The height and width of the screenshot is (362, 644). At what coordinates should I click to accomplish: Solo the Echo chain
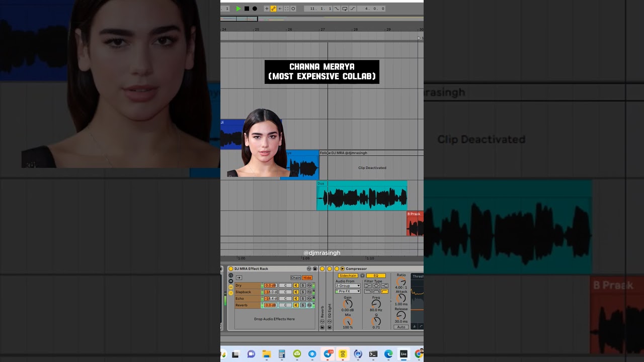tap(303, 299)
